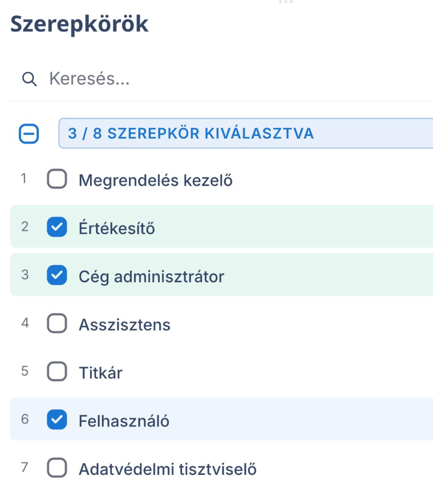
Task: Click the Értékesítő role label
Action: pos(117,228)
